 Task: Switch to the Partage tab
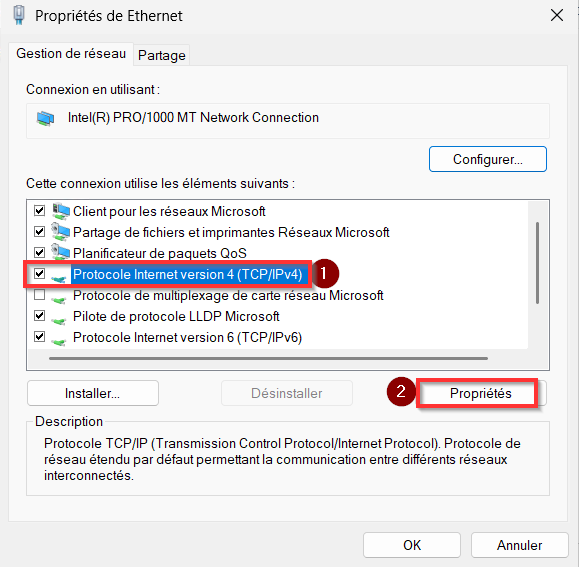[x=162, y=55]
